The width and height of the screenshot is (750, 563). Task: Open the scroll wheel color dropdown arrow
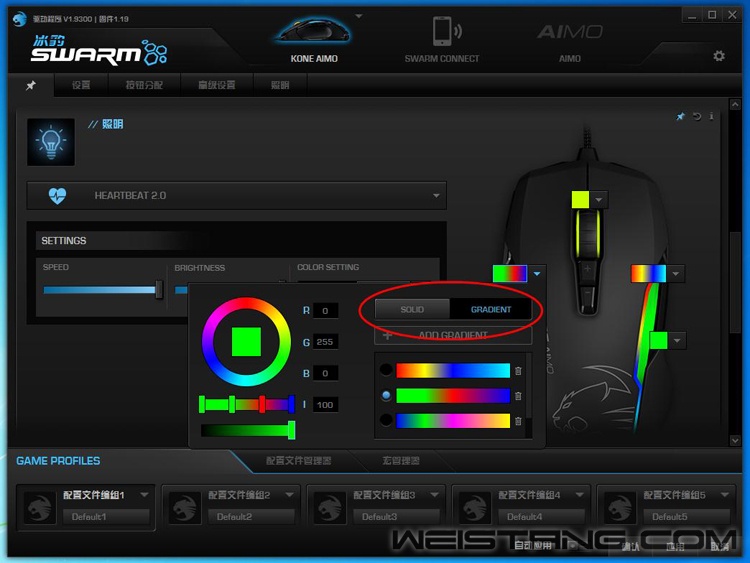[x=599, y=200]
